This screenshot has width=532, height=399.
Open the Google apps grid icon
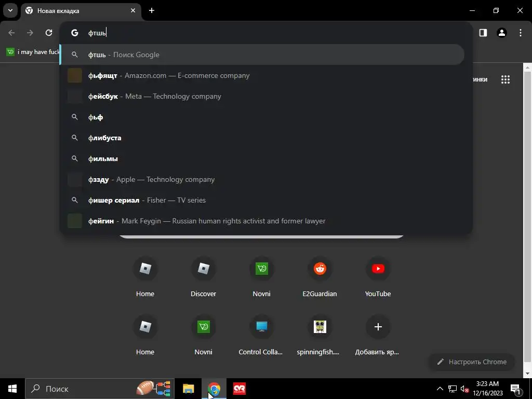pyautogui.click(x=506, y=79)
